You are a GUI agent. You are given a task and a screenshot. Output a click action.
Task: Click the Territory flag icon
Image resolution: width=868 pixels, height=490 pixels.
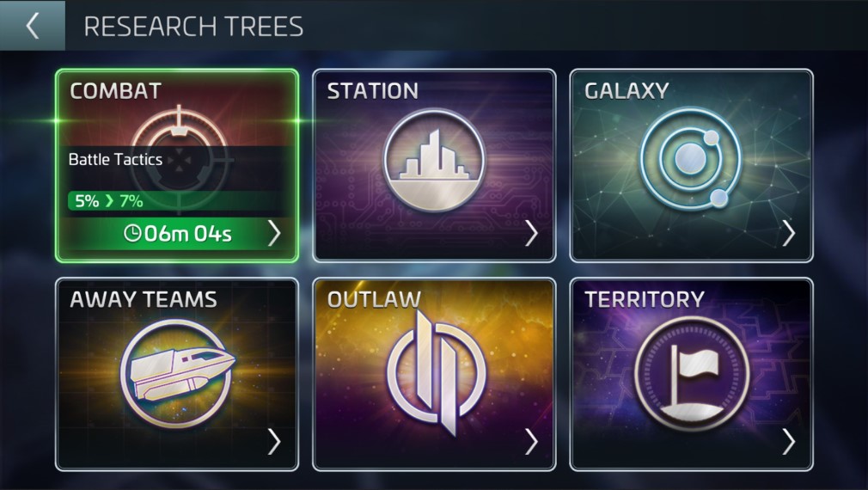click(x=692, y=374)
